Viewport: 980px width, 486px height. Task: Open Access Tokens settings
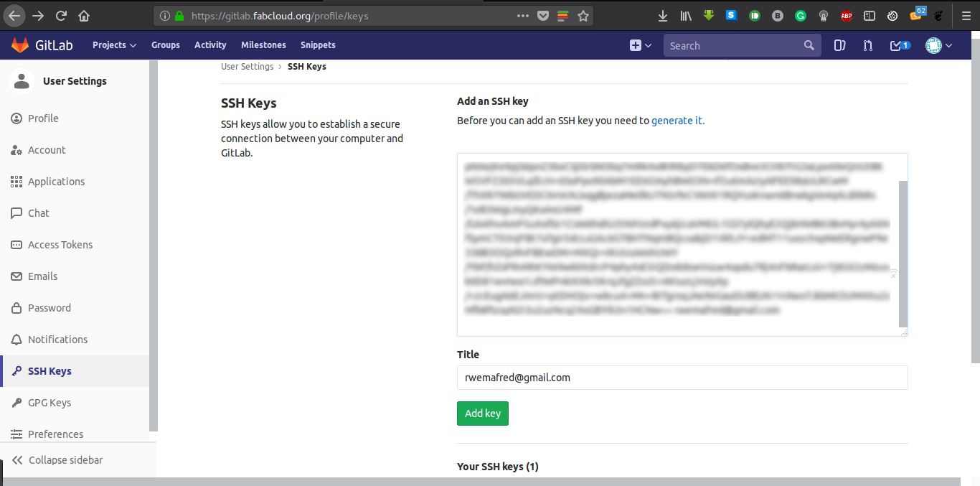(x=60, y=244)
